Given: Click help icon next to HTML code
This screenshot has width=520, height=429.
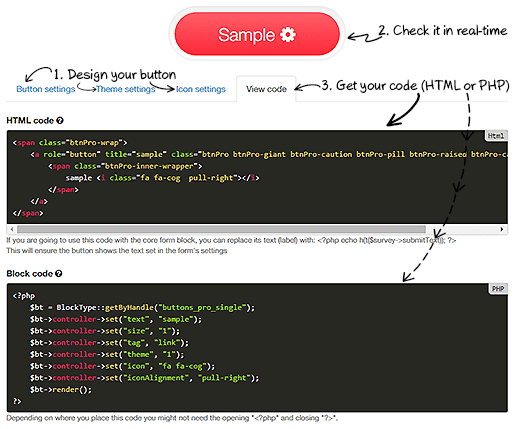Looking at the screenshot, I should point(60,121).
